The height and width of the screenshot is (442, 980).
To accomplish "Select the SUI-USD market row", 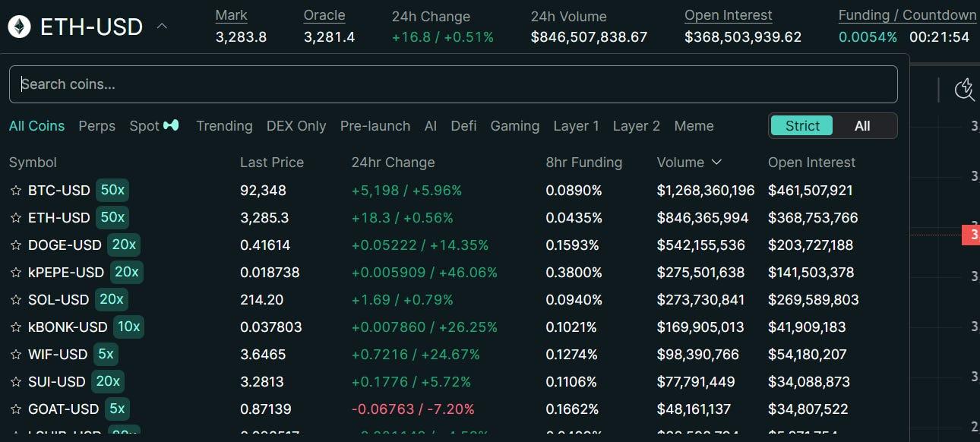I will pyautogui.click(x=454, y=382).
